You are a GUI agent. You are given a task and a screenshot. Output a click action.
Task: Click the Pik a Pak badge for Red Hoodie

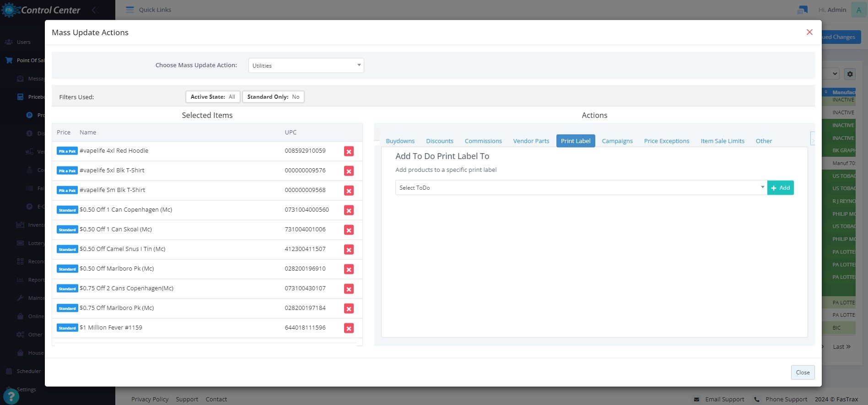(x=67, y=151)
